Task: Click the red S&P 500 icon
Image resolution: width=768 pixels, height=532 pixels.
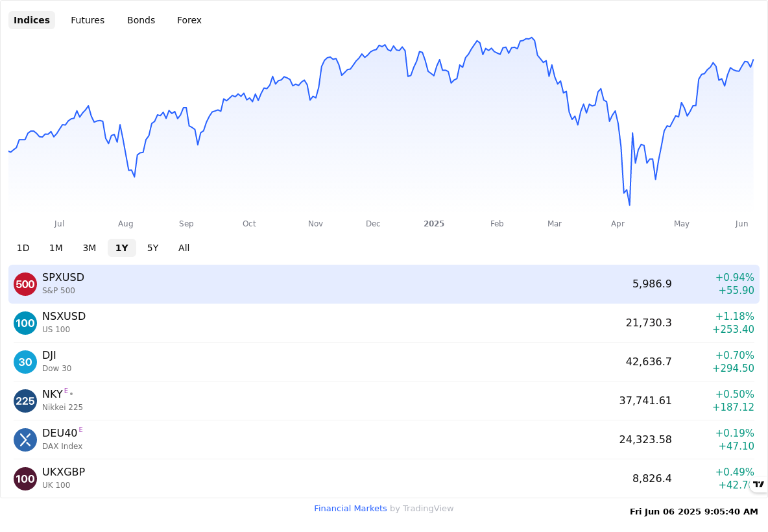Action: (25, 284)
